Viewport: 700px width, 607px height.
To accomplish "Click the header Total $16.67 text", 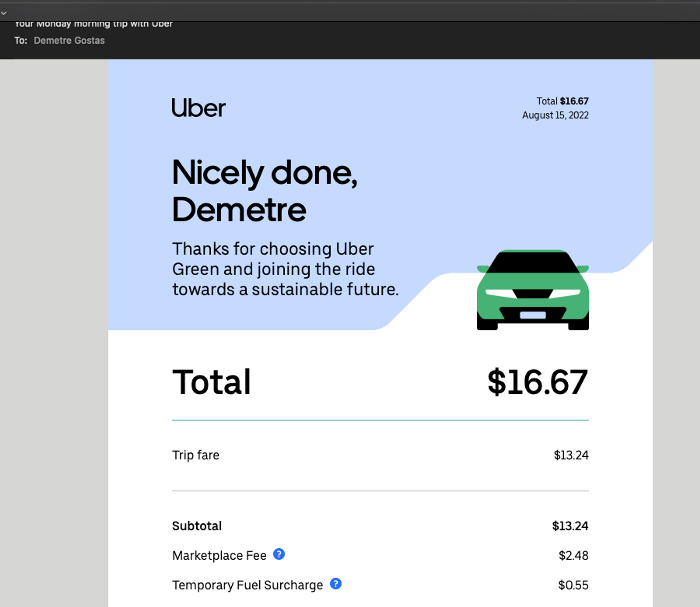I will pos(562,101).
